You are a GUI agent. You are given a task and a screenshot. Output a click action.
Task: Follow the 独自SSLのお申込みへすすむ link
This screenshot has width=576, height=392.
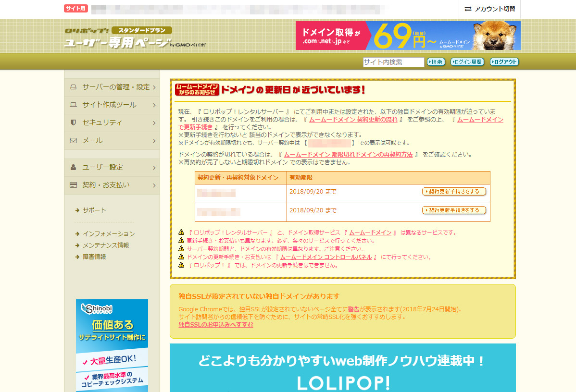[x=215, y=325]
